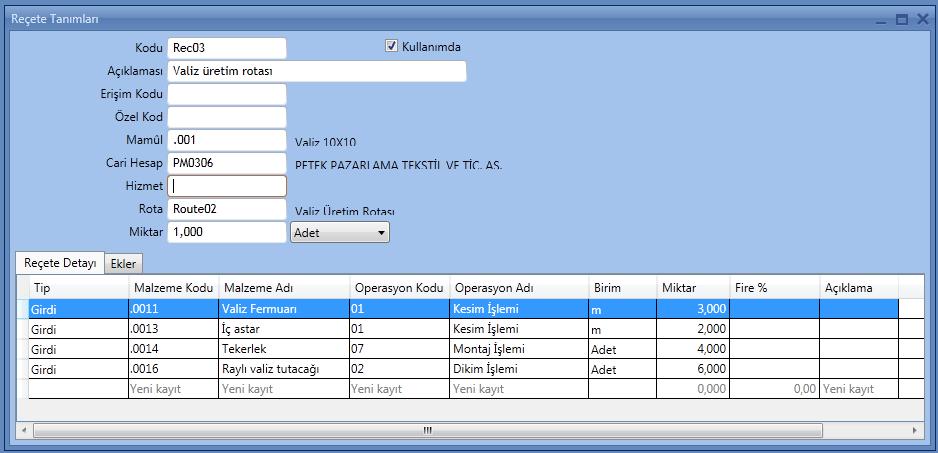Image resolution: width=938 pixels, height=453 pixels.
Task: Click the Açıklaması description field
Action: [316, 71]
